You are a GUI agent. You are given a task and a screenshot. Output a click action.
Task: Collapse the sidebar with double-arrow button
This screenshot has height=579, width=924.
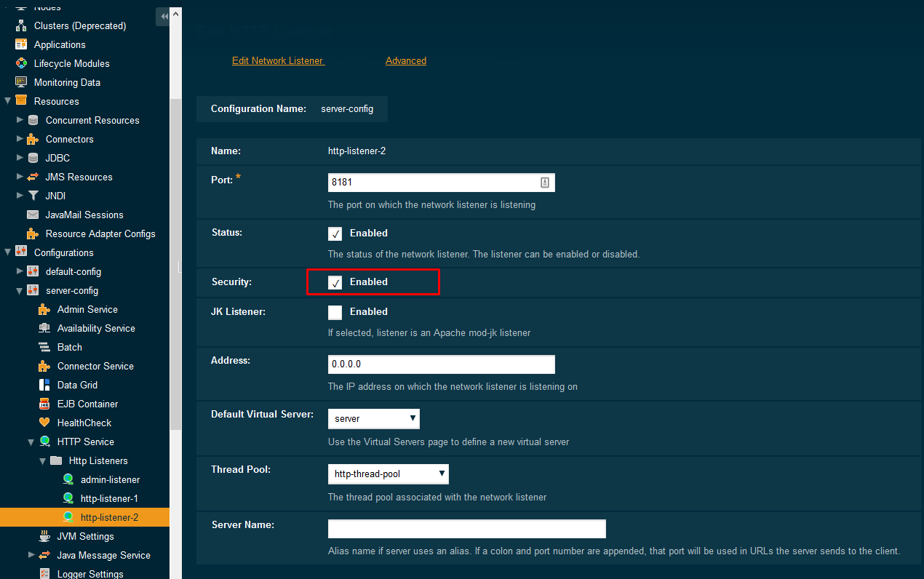point(164,16)
